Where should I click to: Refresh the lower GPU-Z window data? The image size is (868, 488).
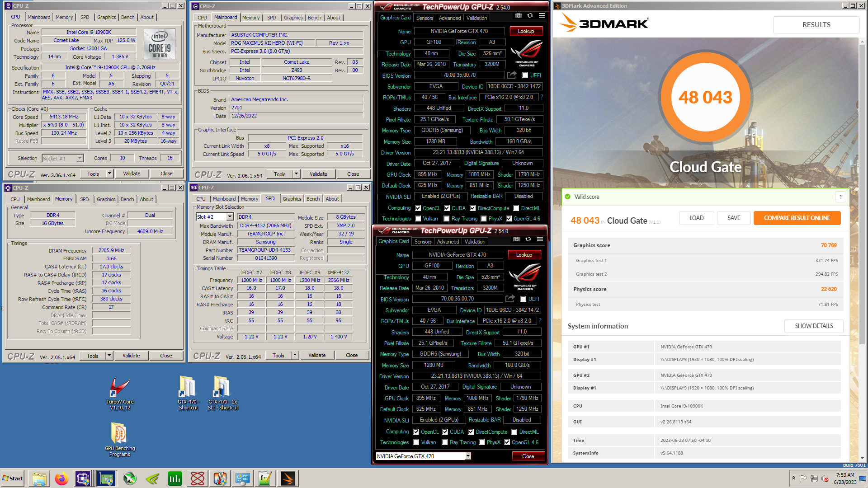click(x=528, y=239)
